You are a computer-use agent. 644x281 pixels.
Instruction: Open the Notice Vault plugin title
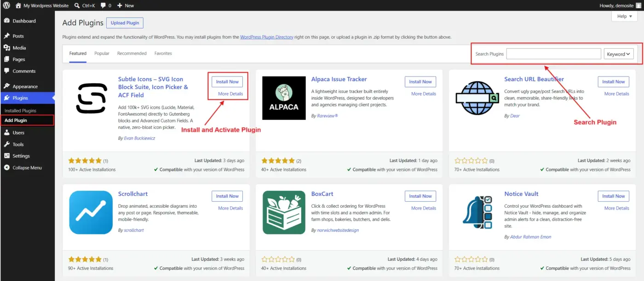[x=521, y=194]
